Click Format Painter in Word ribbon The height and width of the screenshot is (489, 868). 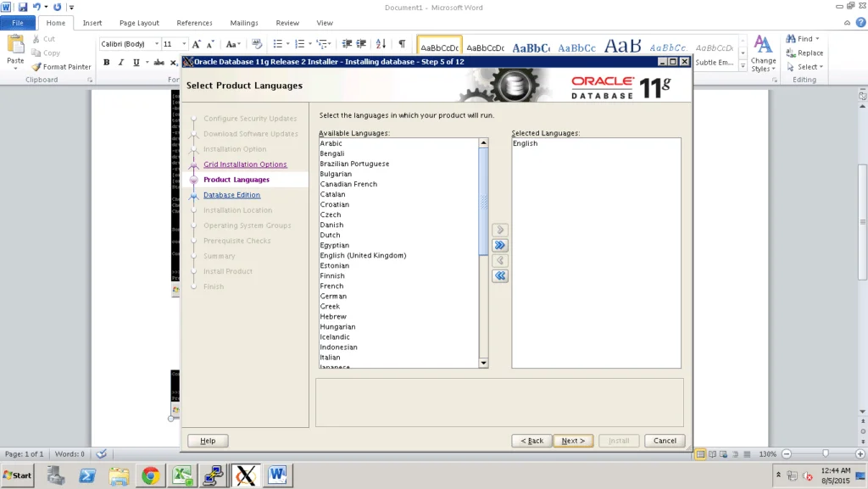(61, 67)
